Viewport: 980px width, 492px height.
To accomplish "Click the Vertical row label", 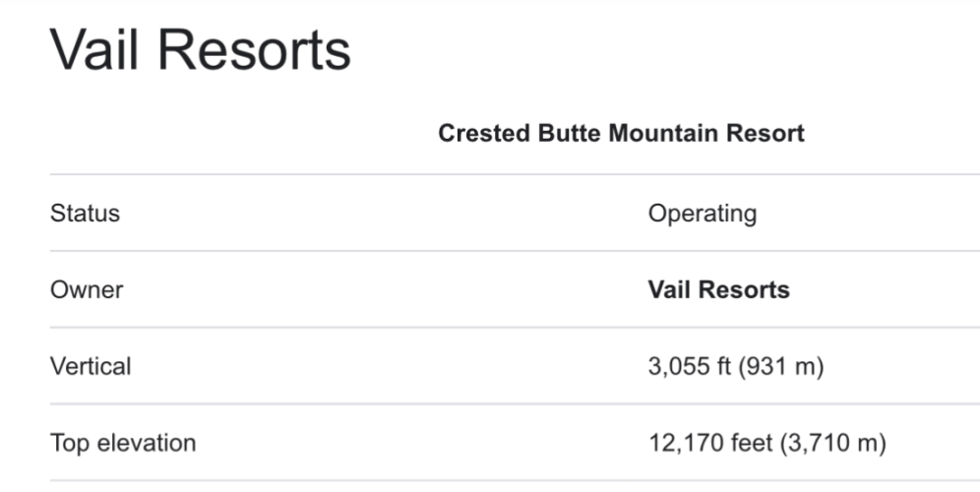I will pos(91,366).
